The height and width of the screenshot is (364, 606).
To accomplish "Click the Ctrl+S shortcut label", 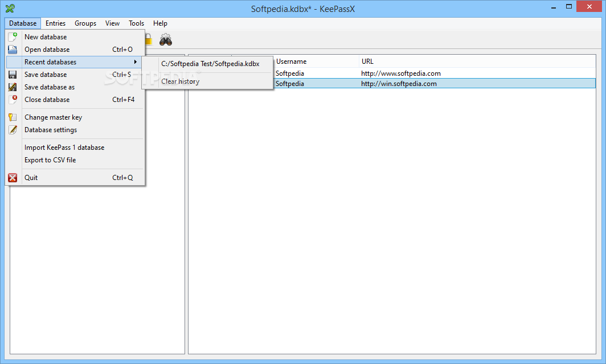I will [x=122, y=75].
